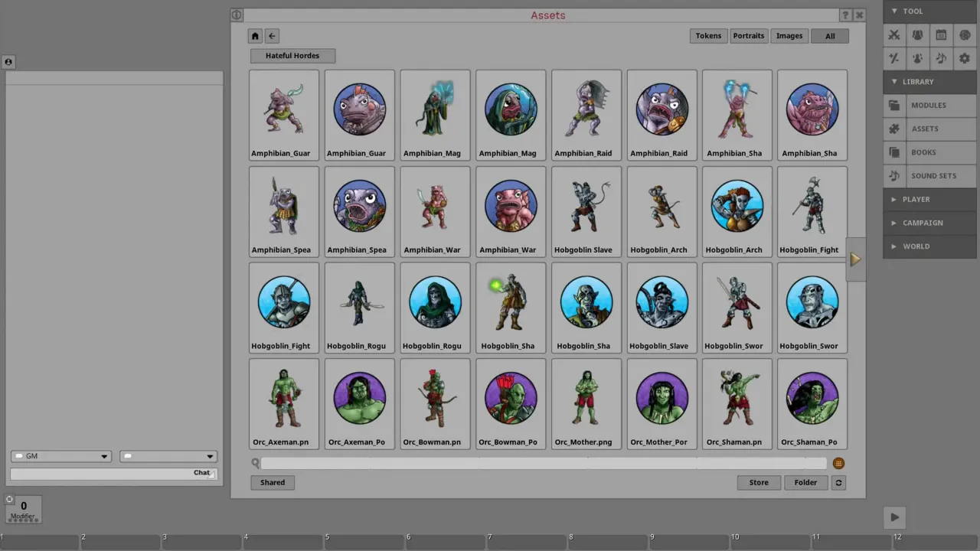This screenshot has width=980, height=551.
Task: Click the back arrow in Assets window
Action: click(x=272, y=36)
